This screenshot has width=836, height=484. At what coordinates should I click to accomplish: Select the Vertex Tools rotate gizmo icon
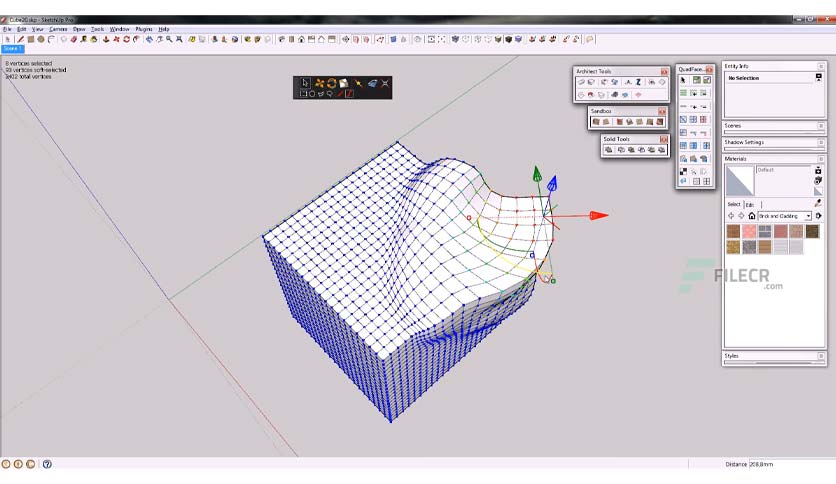[x=331, y=83]
